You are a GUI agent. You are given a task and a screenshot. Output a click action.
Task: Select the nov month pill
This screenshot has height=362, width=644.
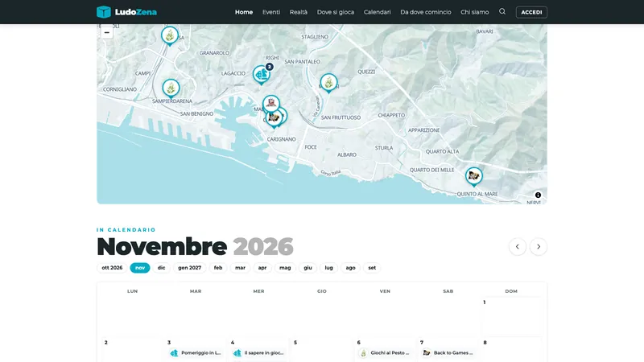click(x=140, y=268)
